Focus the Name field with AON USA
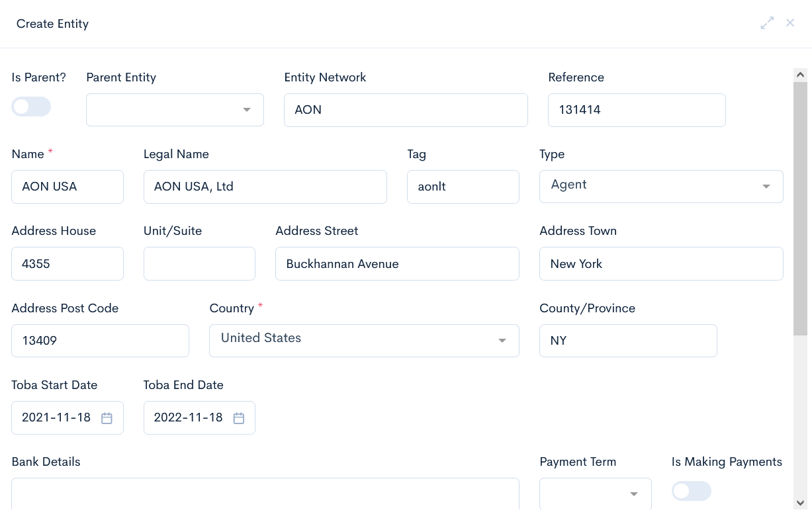 68,187
